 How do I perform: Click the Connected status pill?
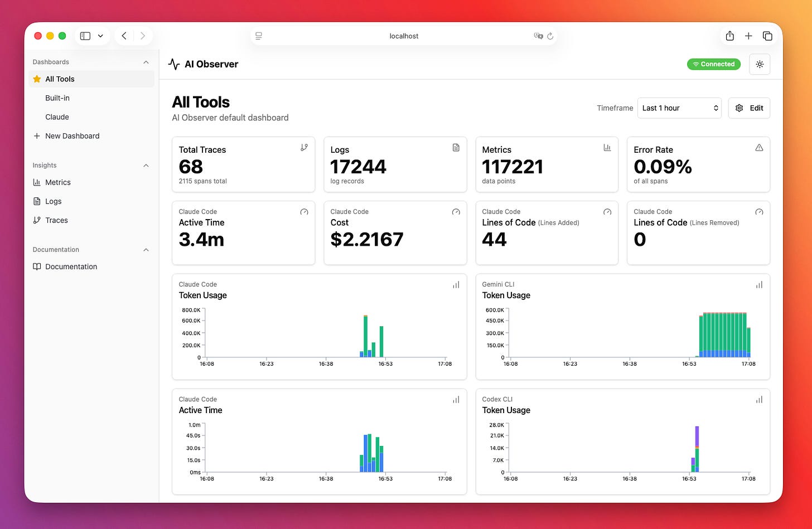[714, 64]
